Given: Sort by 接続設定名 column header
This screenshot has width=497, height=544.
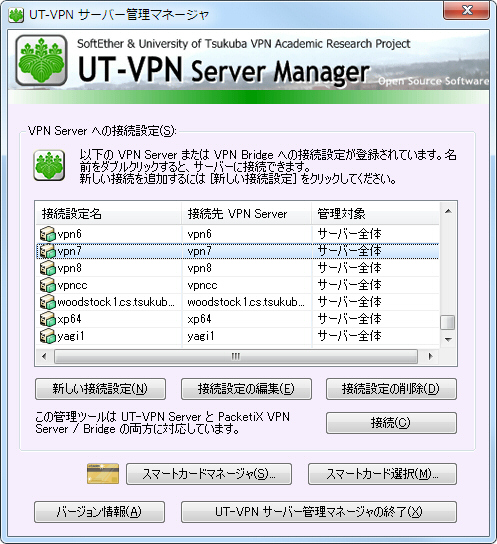Looking at the screenshot, I should 109,213.
